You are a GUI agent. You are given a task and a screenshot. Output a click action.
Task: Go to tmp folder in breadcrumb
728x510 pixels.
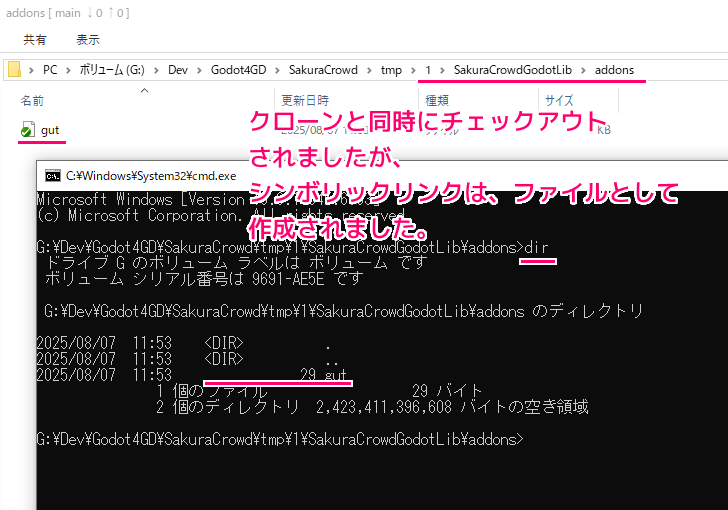391,70
